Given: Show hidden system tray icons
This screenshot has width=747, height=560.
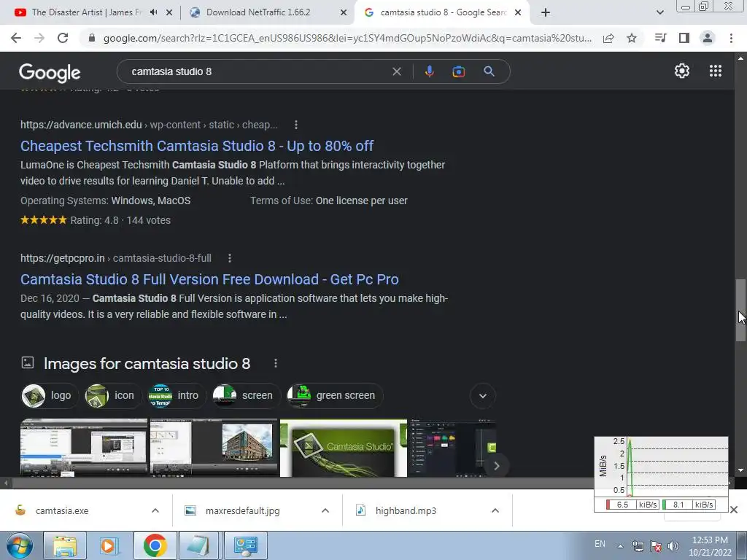Looking at the screenshot, I should point(620,546).
